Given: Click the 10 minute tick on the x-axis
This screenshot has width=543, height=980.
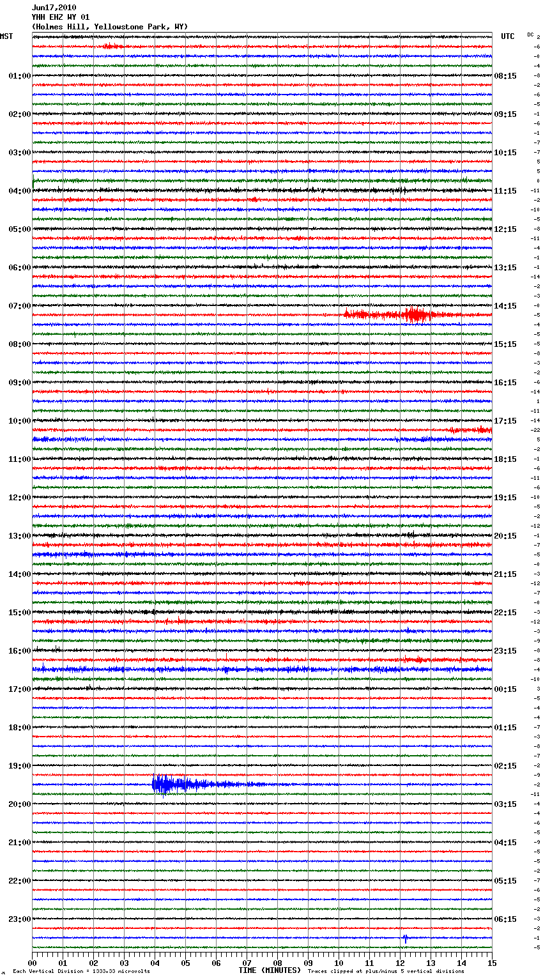Looking at the screenshot, I should pos(339,963).
